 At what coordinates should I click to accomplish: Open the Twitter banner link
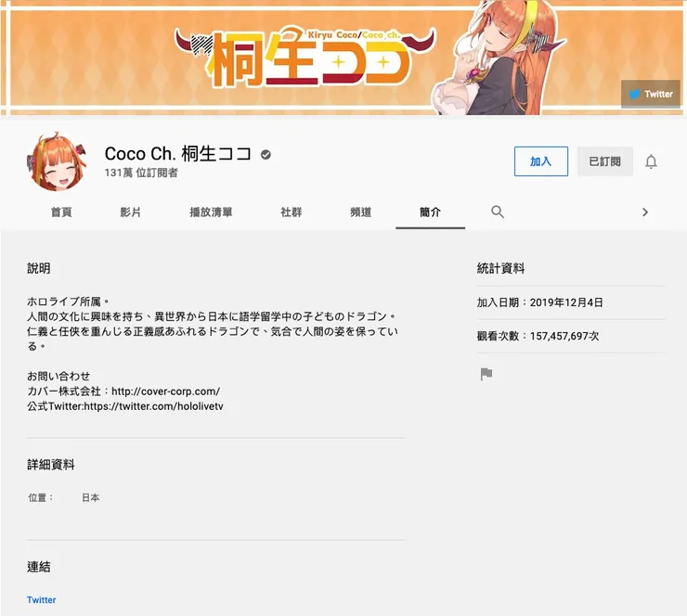tap(651, 94)
